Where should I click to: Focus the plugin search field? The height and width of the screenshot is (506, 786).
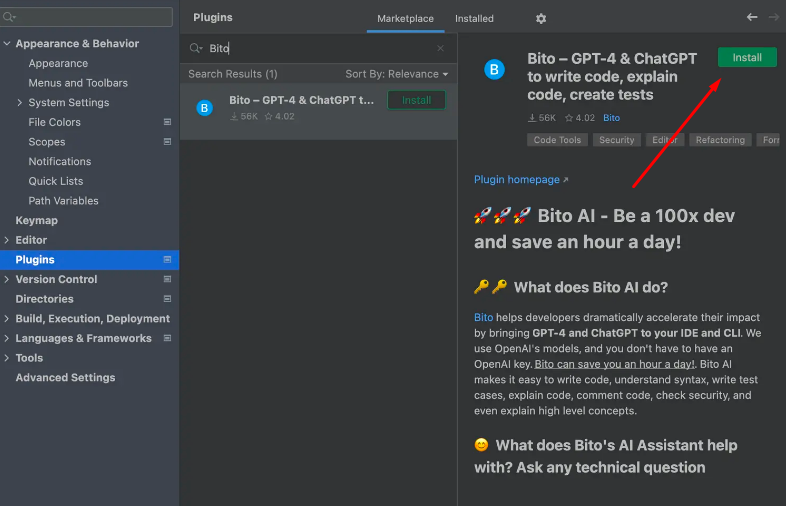coord(318,48)
